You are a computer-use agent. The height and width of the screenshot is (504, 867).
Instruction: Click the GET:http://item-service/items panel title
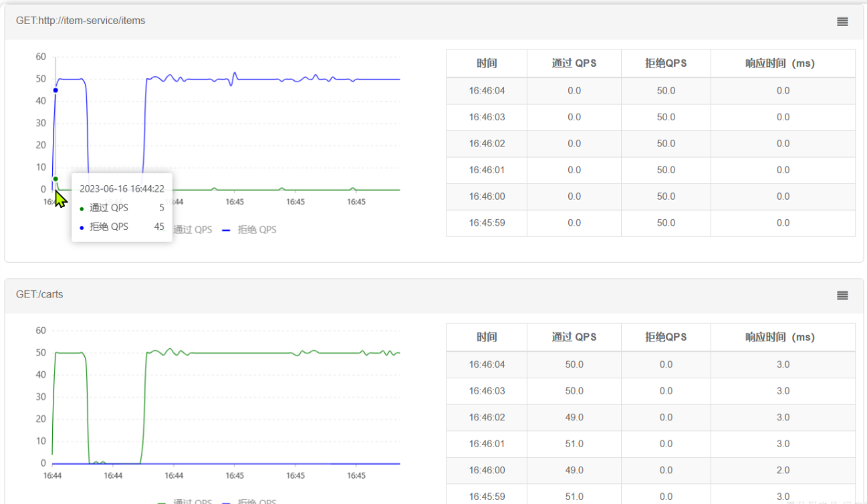(80, 21)
